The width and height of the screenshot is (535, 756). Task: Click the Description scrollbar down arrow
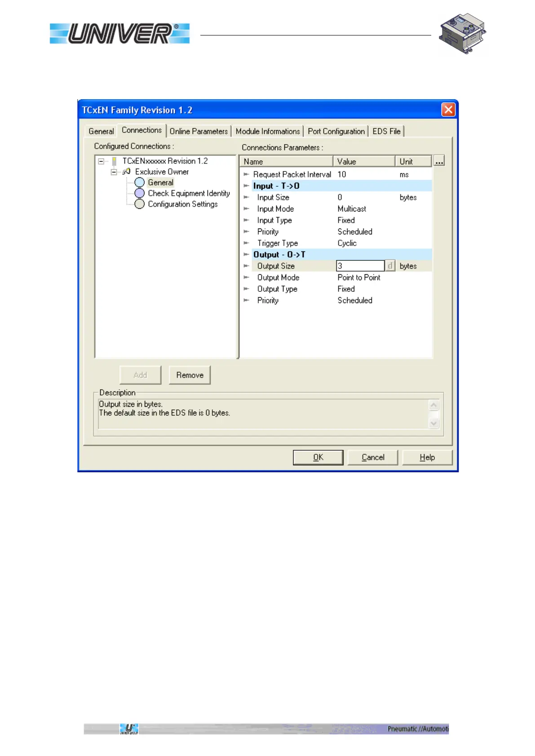tap(433, 423)
